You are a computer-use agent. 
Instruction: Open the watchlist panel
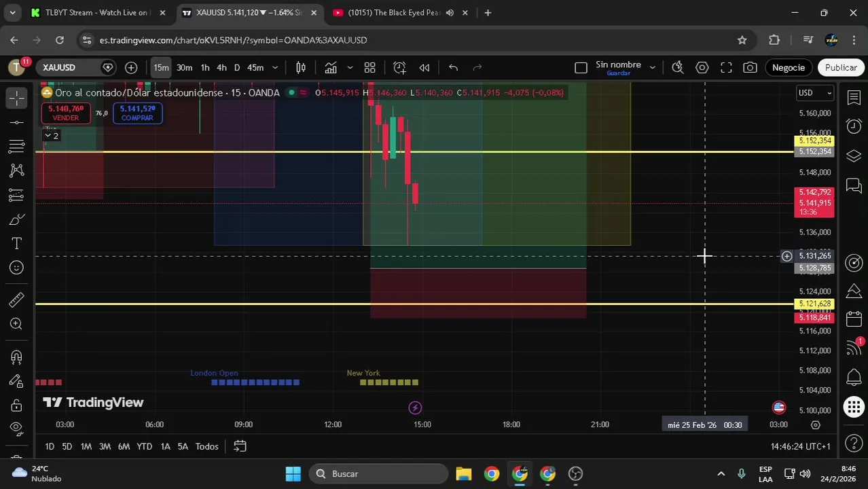pyautogui.click(x=854, y=98)
